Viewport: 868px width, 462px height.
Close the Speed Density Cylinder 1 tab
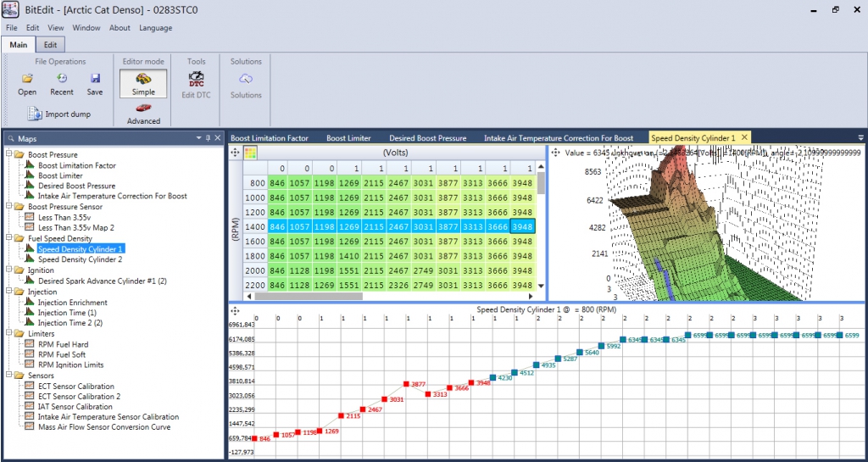tap(744, 137)
